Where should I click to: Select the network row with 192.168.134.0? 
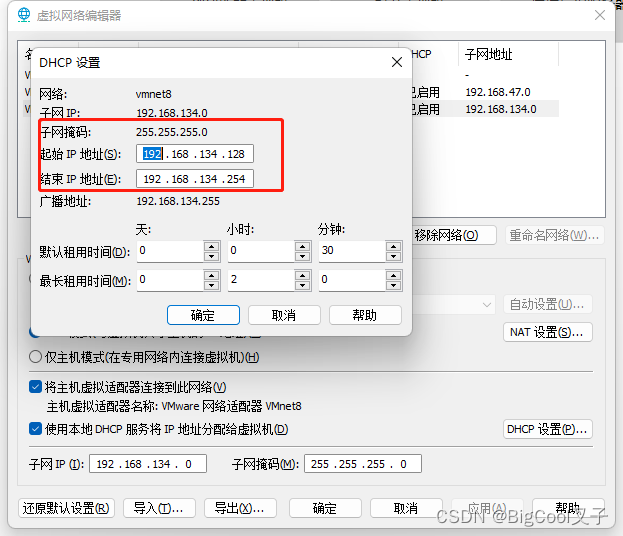[x=485, y=109]
